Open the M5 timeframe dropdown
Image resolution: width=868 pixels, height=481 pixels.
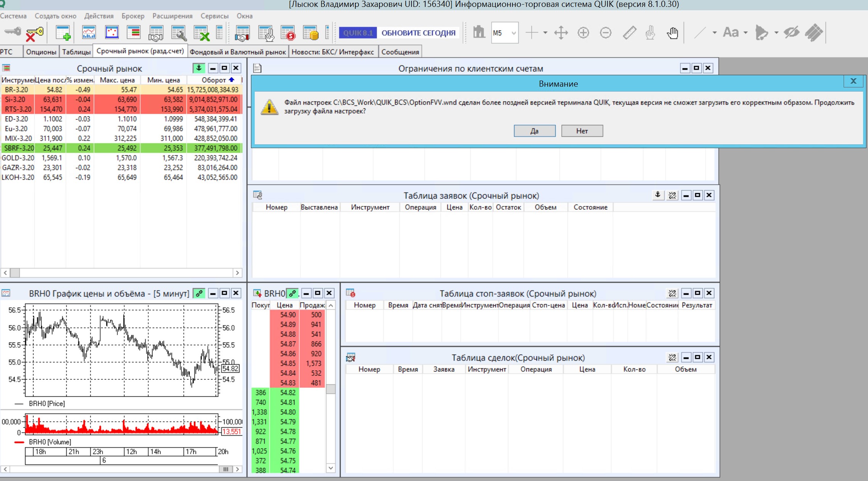tap(513, 33)
